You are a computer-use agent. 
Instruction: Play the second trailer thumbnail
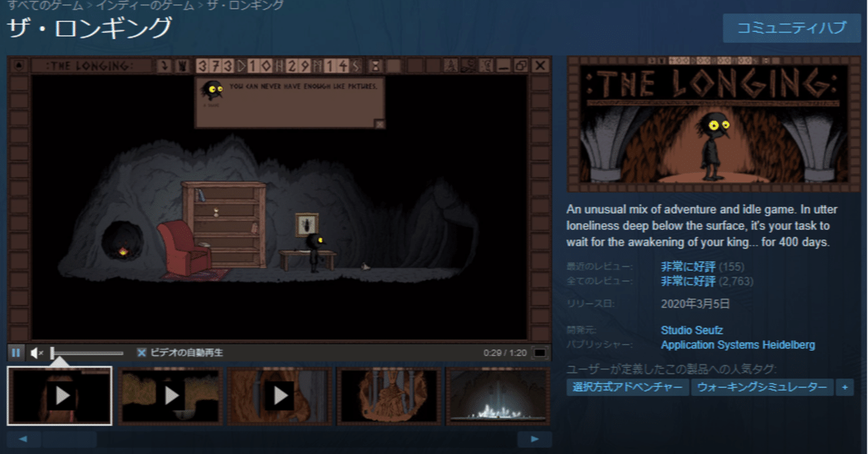click(x=170, y=396)
